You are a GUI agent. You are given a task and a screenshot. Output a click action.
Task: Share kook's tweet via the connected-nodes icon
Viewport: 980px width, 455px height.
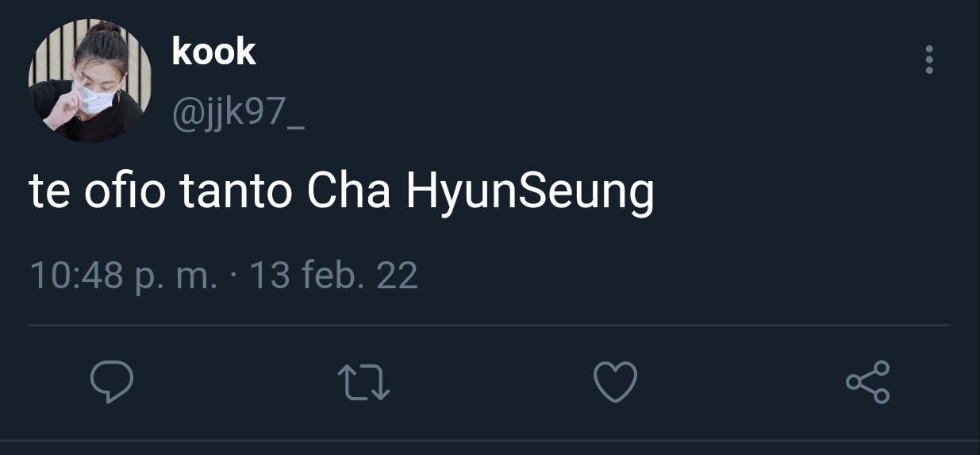tap(868, 382)
